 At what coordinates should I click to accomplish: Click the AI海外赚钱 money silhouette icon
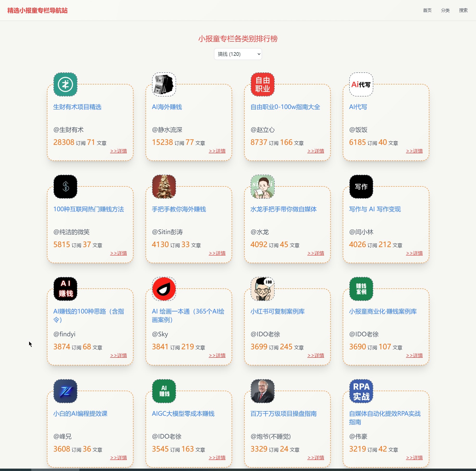[164, 84]
